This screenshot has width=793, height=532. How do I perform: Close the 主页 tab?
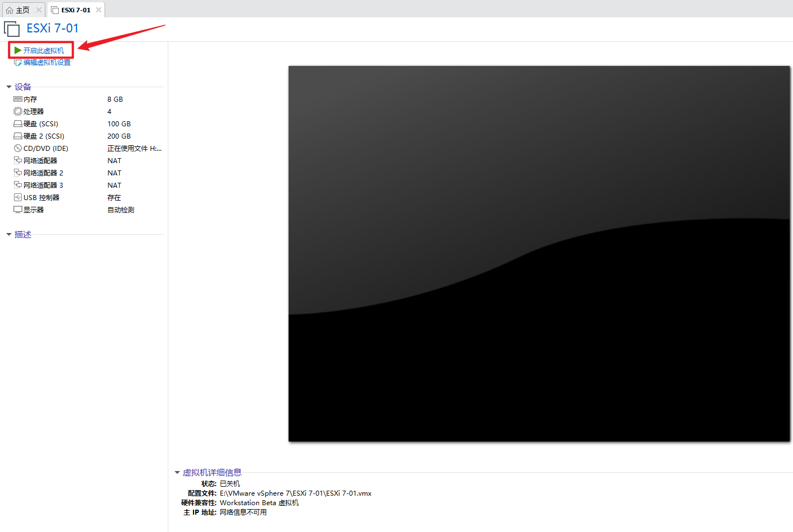pyautogui.click(x=39, y=10)
